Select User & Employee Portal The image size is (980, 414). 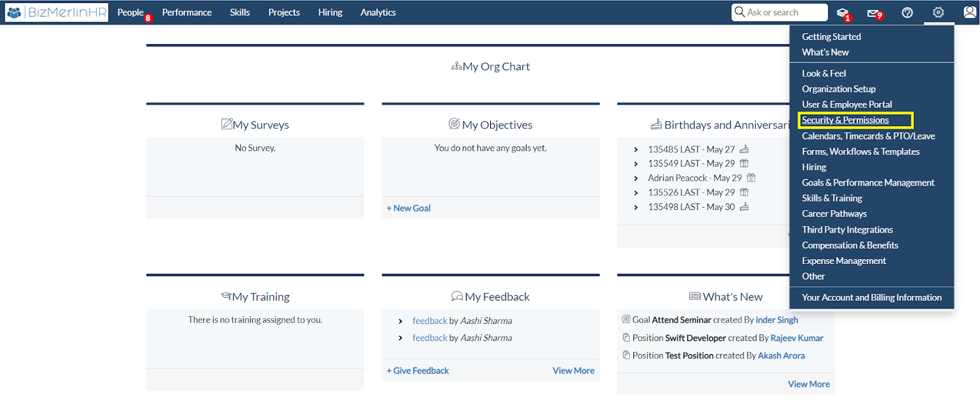pos(847,104)
